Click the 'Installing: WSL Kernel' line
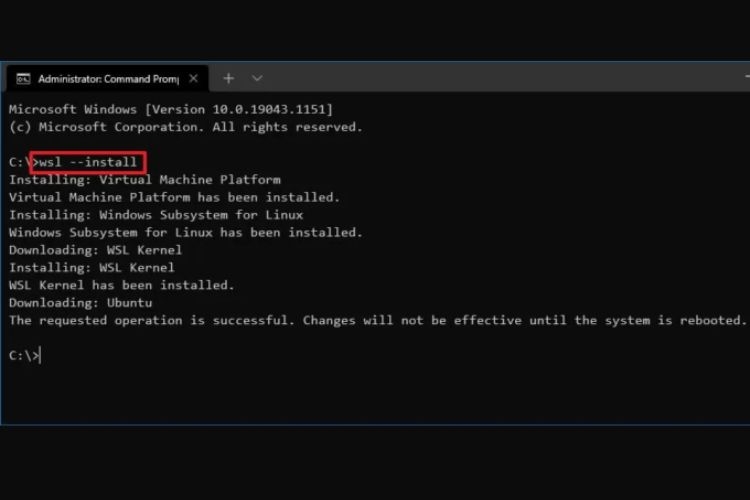Screen dimensions: 750x500 (92, 268)
